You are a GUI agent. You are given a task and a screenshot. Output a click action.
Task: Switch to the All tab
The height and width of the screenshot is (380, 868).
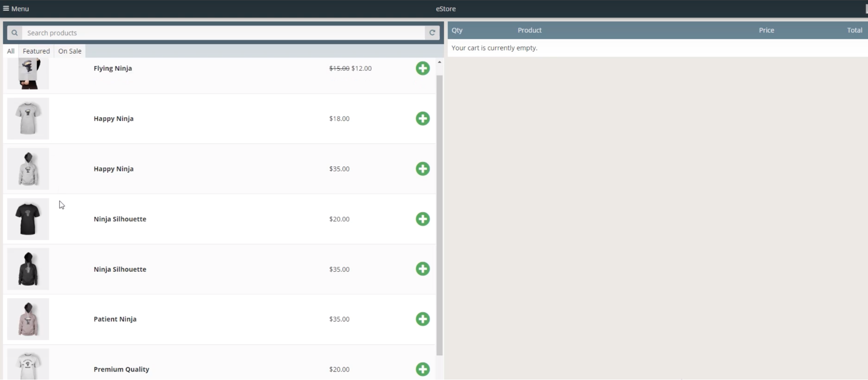coord(11,51)
